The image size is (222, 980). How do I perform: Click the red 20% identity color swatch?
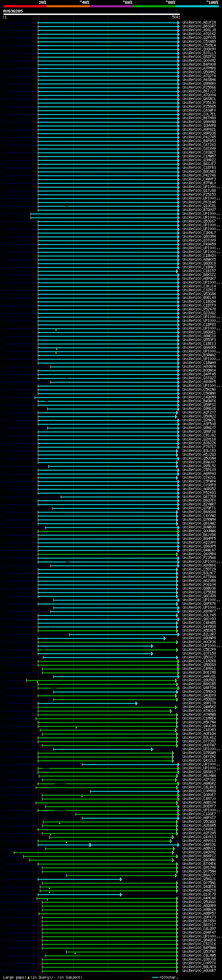(25, 6)
